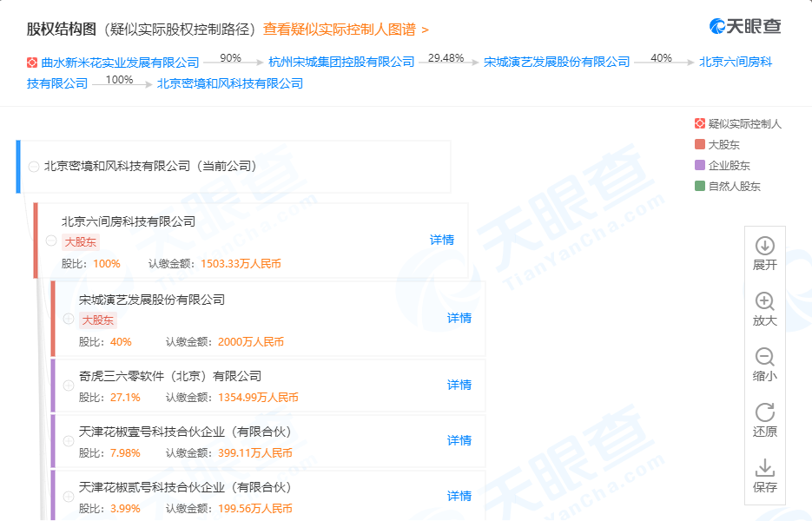Viewport: 812px width, 521px height.
Task: Click the 399.11万人民币 amount
Action: click(254, 452)
